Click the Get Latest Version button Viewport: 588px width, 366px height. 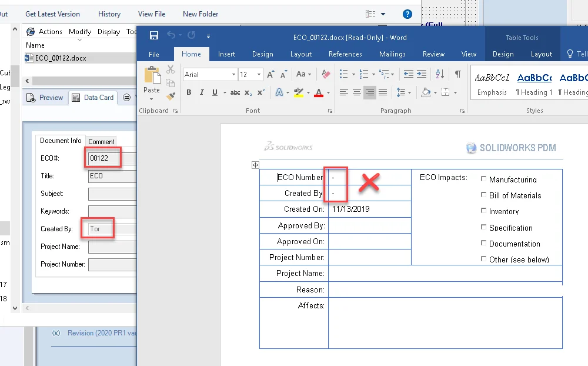pyautogui.click(x=52, y=14)
